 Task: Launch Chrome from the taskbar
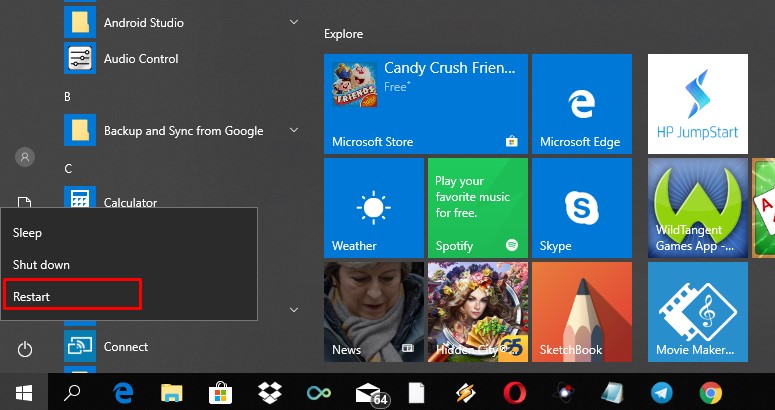[710, 393]
